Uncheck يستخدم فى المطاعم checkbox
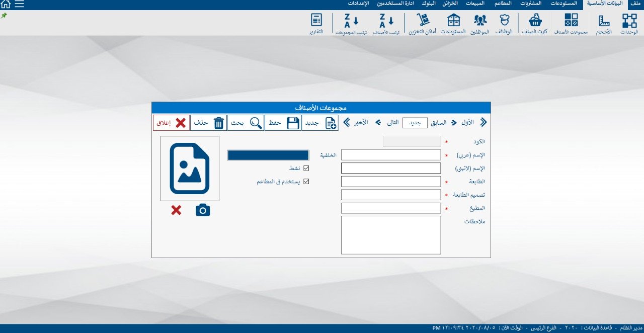This screenshot has height=333, width=644. 305,182
